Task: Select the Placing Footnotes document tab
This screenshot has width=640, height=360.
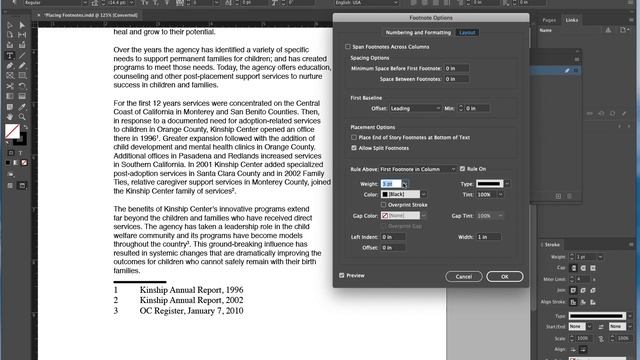Action: [91, 15]
